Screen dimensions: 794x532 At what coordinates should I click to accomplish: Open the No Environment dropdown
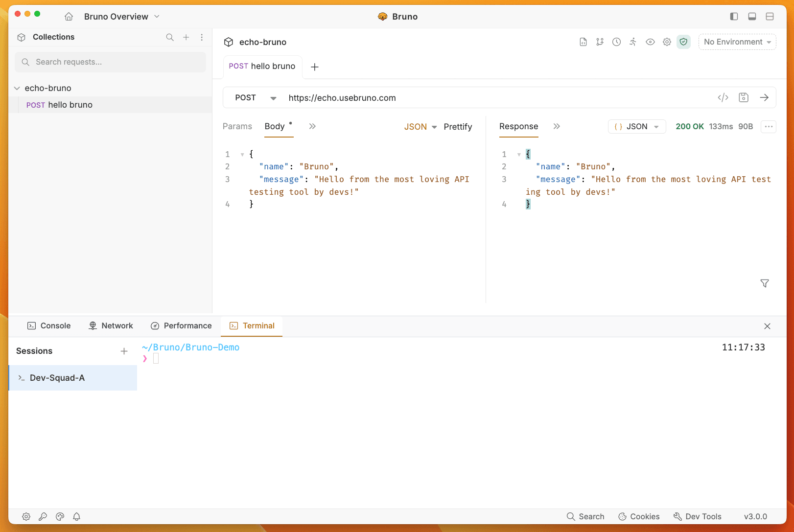tap(737, 42)
